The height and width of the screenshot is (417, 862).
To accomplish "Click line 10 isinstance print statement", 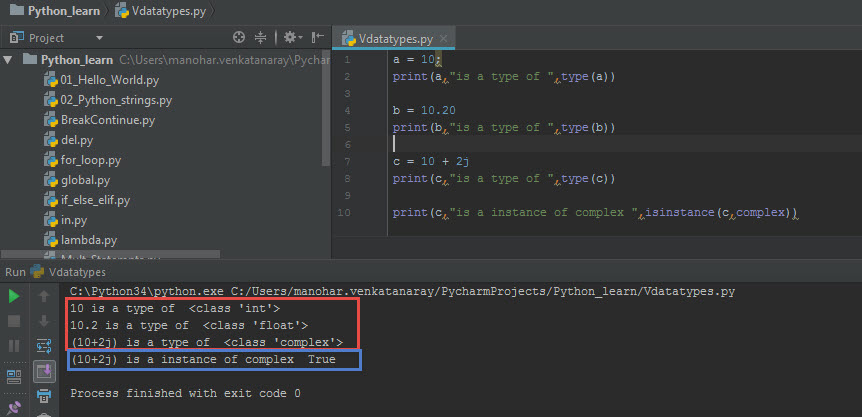I will (595, 213).
